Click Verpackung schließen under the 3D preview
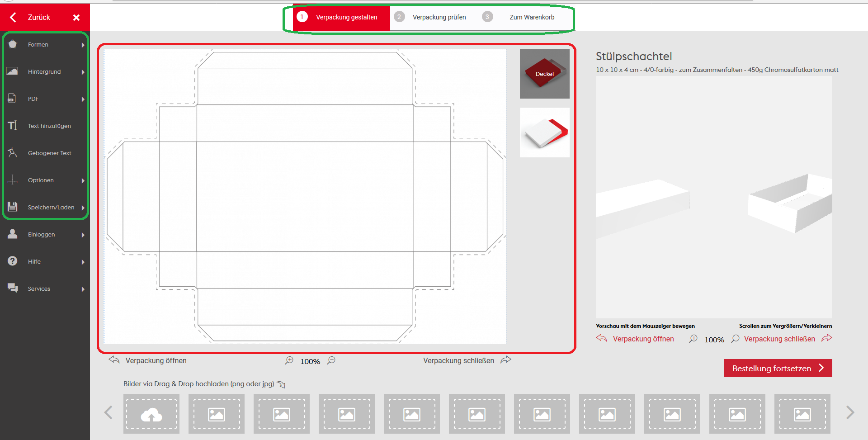 click(x=779, y=339)
